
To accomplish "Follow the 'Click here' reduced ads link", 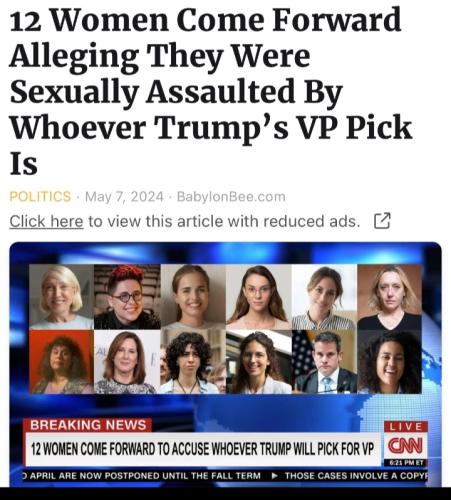I will click(46, 221).
